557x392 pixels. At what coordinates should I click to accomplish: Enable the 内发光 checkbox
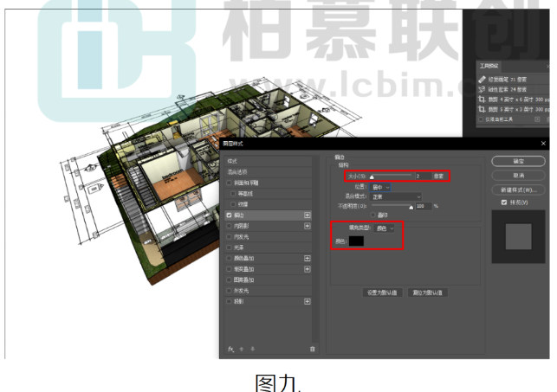229,236
